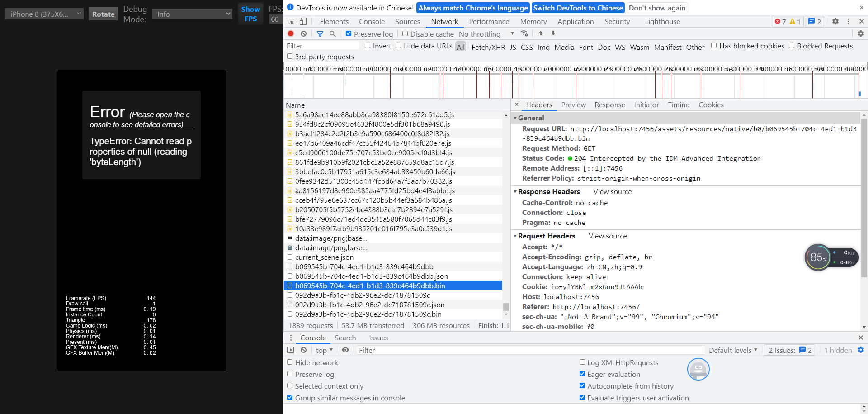Click View source beside Response Headers
The width and height of the screenshot is (868, 414).
pos(613,191)
